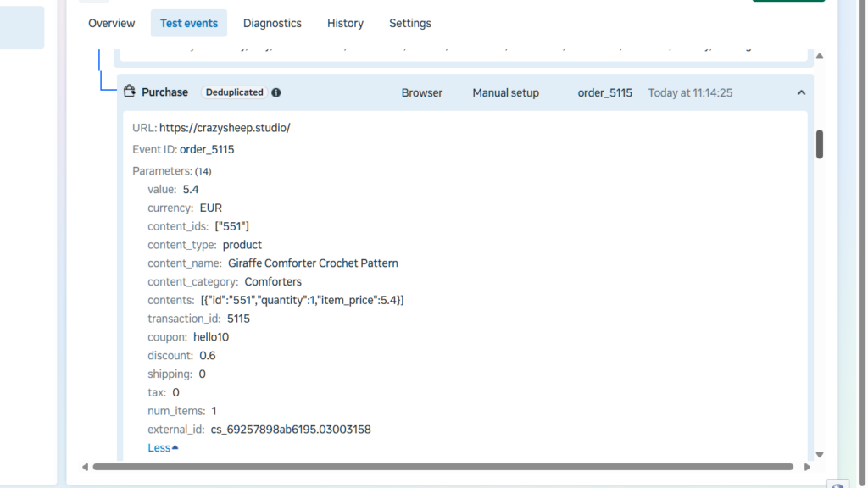
Task: Click the scroll down arrow of the events list
Action: pyautogui.click(x=819, y=455)
